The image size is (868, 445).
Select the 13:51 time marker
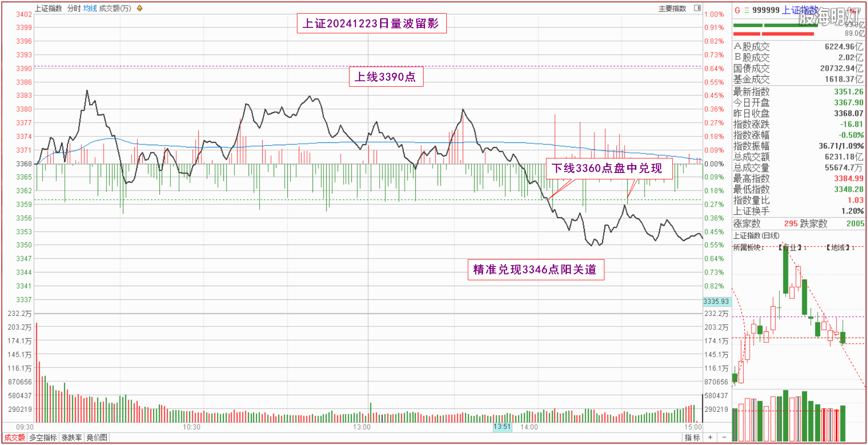pos(502,427)
